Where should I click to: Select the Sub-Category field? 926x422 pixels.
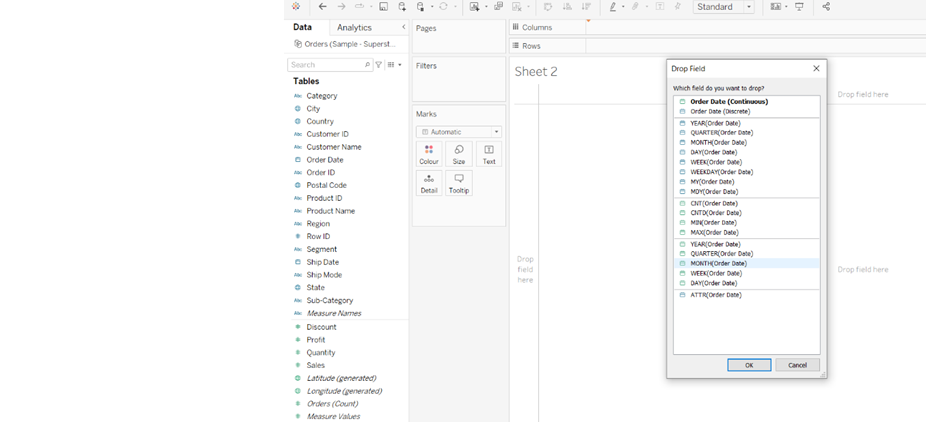(x=330, y=300)
